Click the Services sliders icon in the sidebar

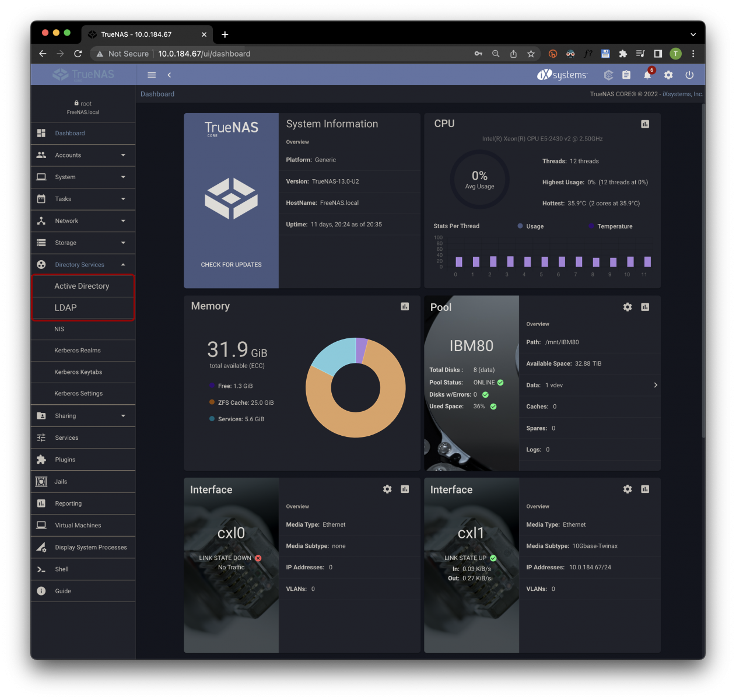pos(41,437)
